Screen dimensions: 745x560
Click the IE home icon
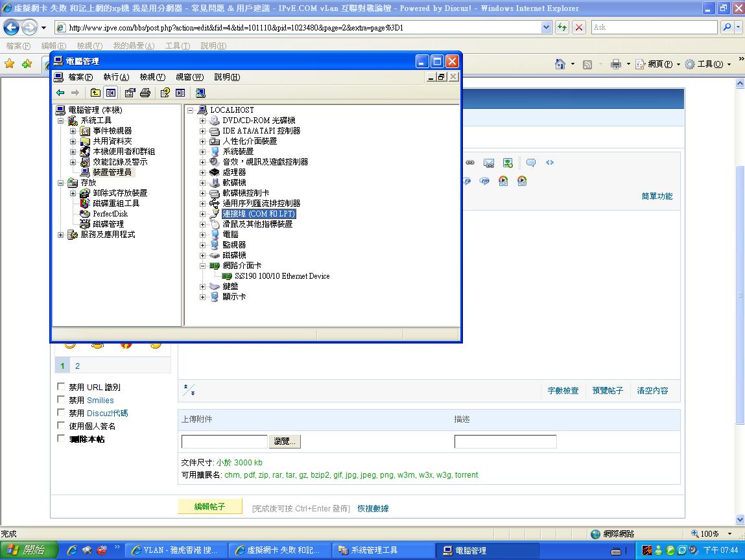coord(560,64)
